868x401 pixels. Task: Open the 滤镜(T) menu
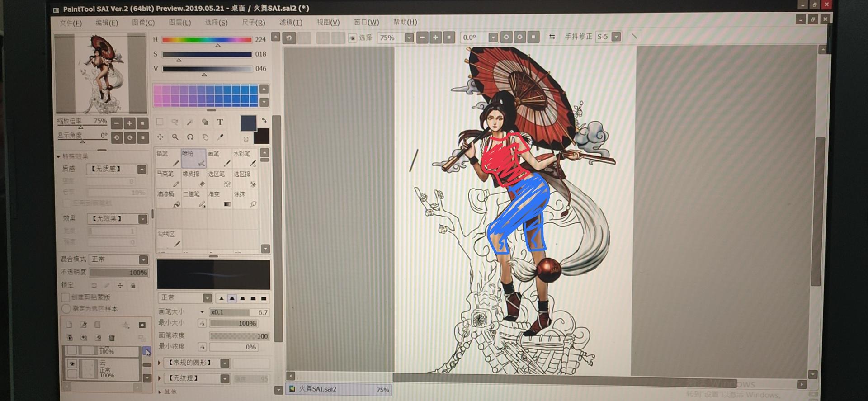tap(291, 22)
